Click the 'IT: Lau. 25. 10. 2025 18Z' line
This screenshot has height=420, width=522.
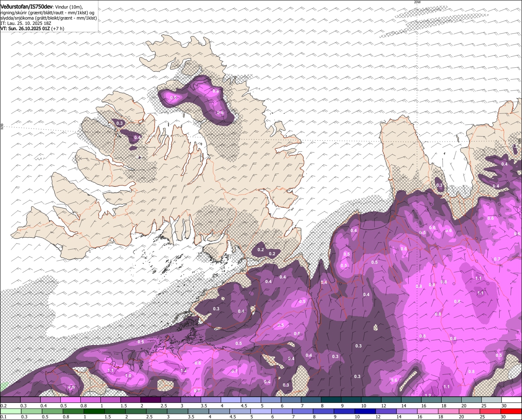pos(26,23)
